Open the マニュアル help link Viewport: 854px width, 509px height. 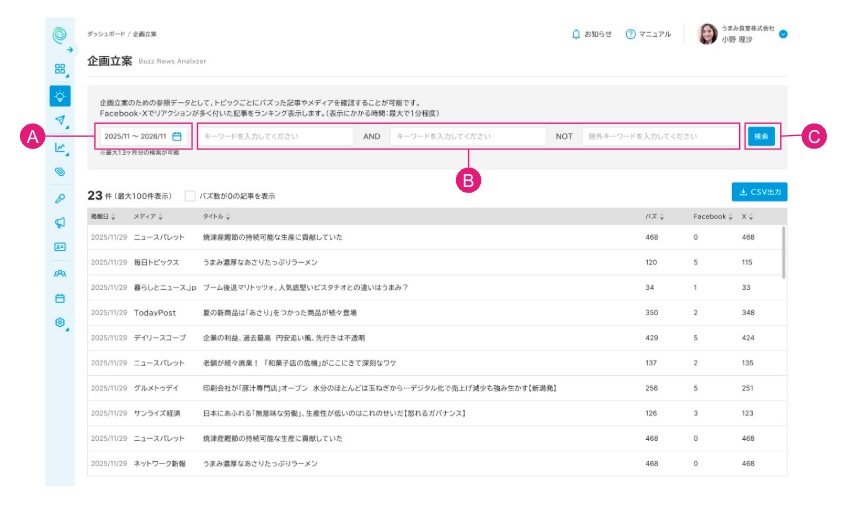coord(648,34)
